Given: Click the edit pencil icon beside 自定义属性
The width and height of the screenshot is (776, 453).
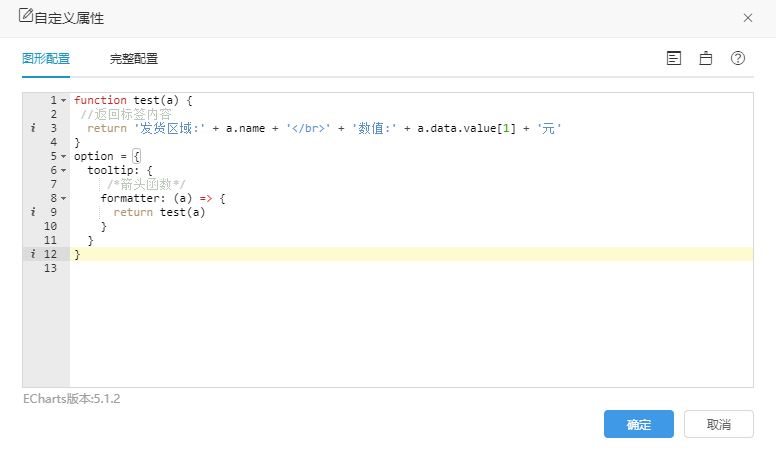Looking at the screenshot, I should pyautogui.click(x=26, y=15).
